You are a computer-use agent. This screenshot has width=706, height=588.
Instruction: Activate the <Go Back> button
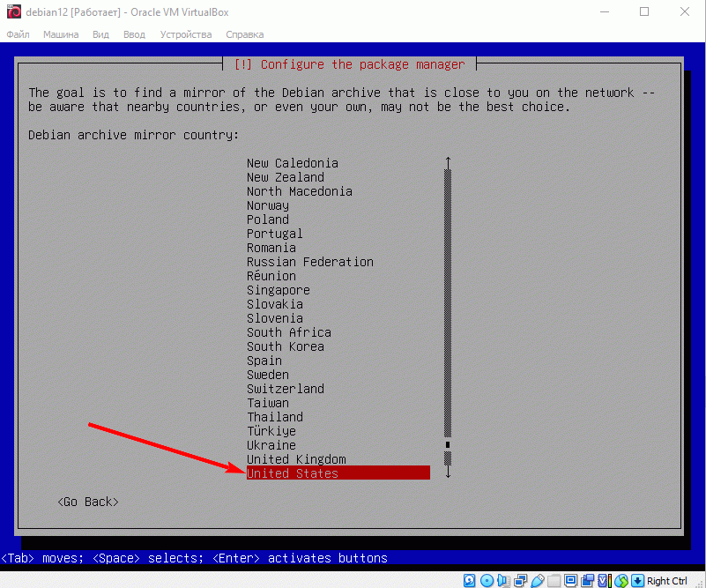[x=88, y=502]
